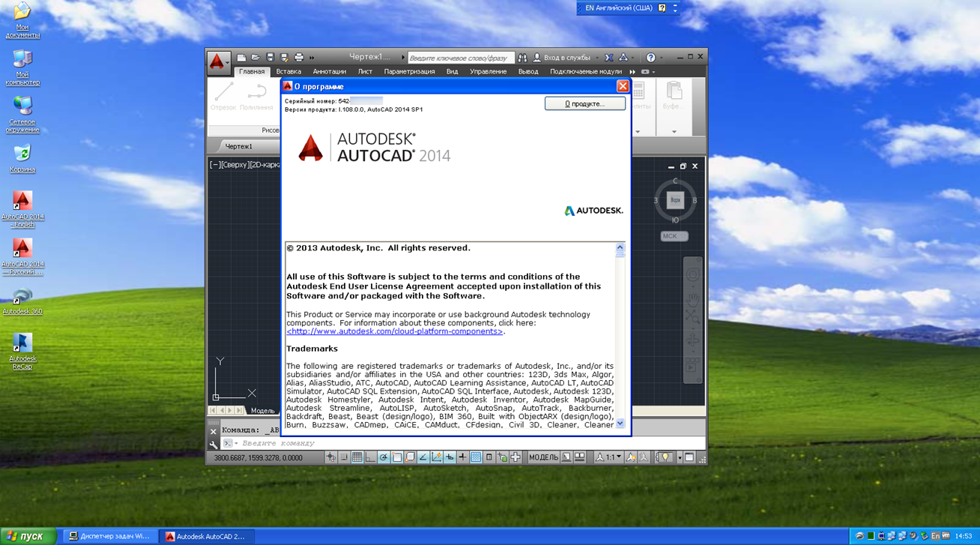Click the Save diskette icon

pyautogui.click(x=270, y=58)
